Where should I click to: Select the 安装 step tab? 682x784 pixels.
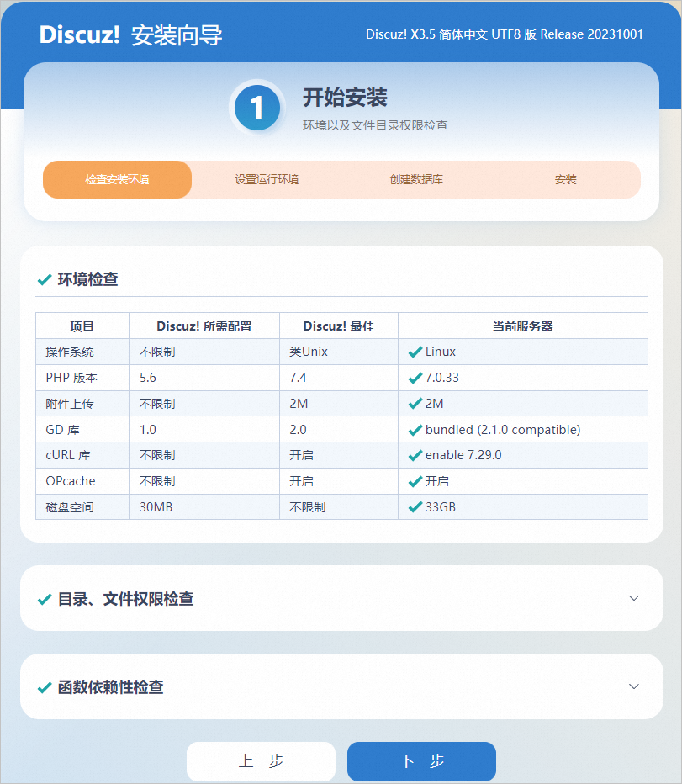565,179
